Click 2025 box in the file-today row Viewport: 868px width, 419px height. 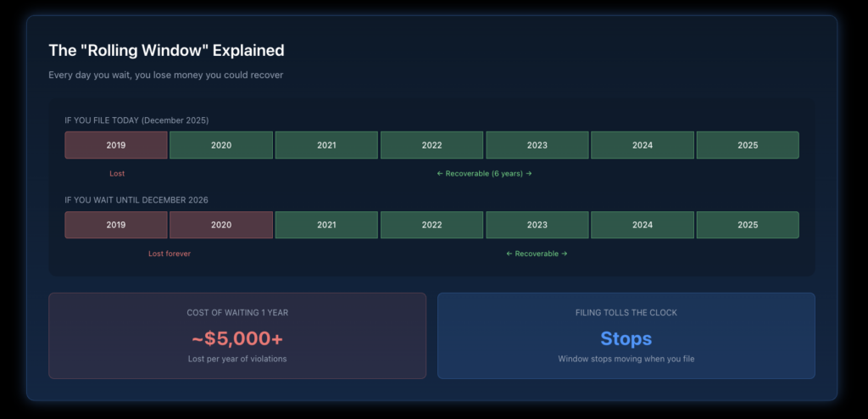click(748, 145)
